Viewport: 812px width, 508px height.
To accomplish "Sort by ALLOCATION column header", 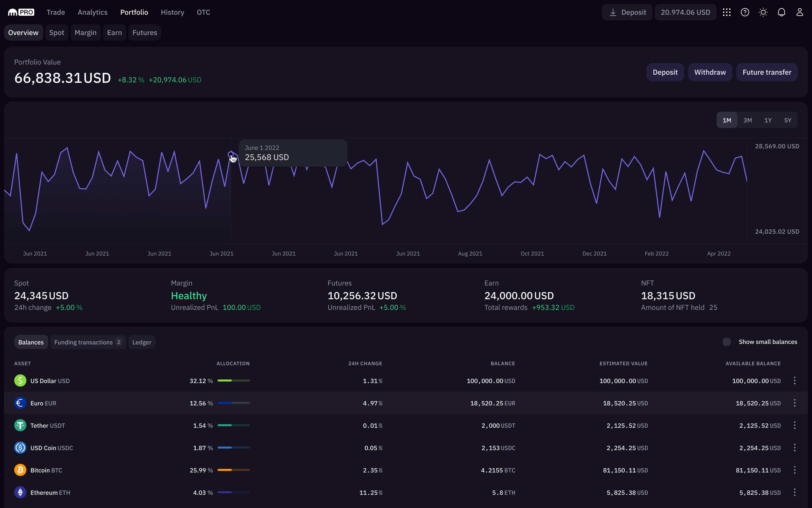I will pyautogui.click(x=233, y=363).
